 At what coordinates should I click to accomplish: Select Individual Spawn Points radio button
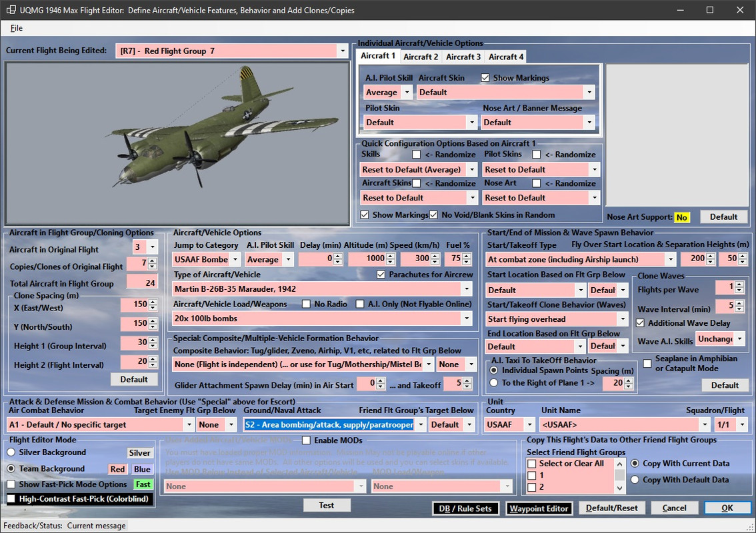(x=494, y=370)
